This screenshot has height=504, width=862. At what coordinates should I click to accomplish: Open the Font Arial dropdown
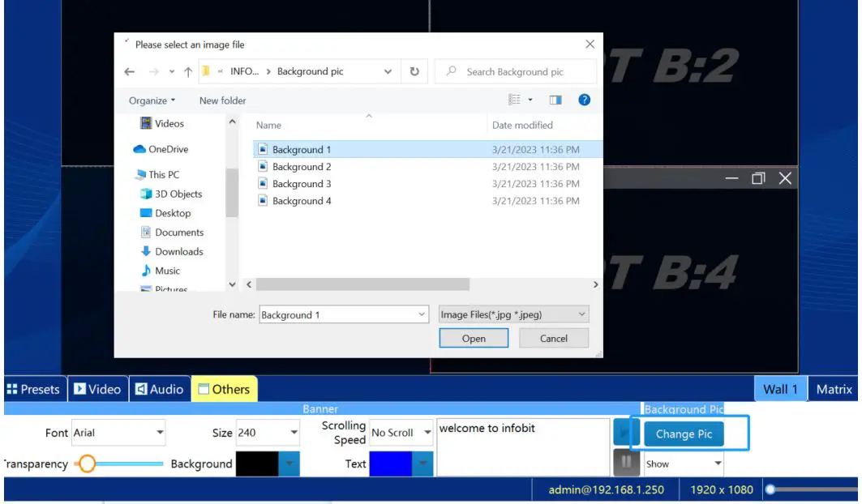pos(118,433)
